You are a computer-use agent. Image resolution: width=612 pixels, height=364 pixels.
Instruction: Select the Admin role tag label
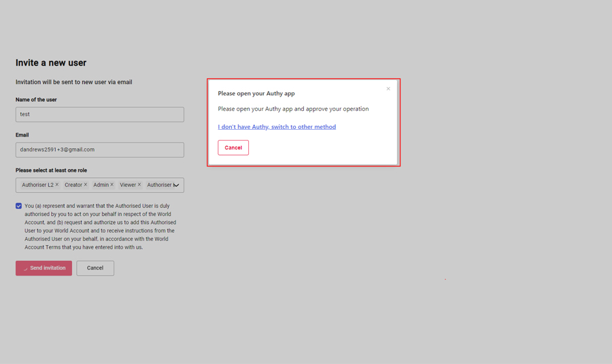(101, 185)
